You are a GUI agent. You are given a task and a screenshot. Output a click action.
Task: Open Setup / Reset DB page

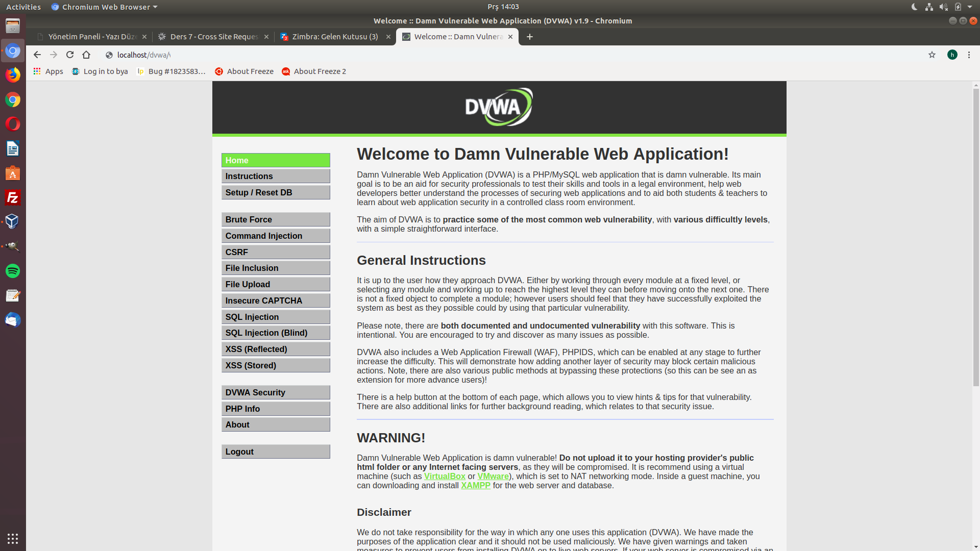click(276, 192)
